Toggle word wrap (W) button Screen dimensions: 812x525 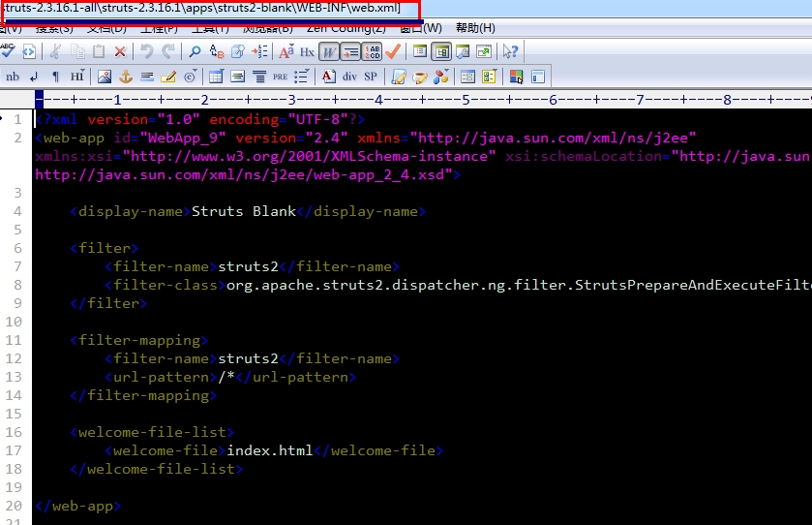[328, 51]
